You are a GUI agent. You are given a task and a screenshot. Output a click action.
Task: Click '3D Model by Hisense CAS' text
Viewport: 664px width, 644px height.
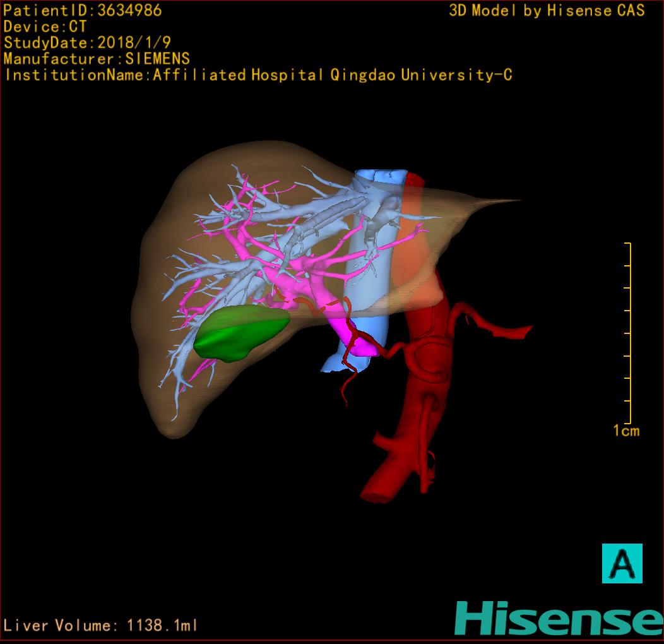[547, 11]
